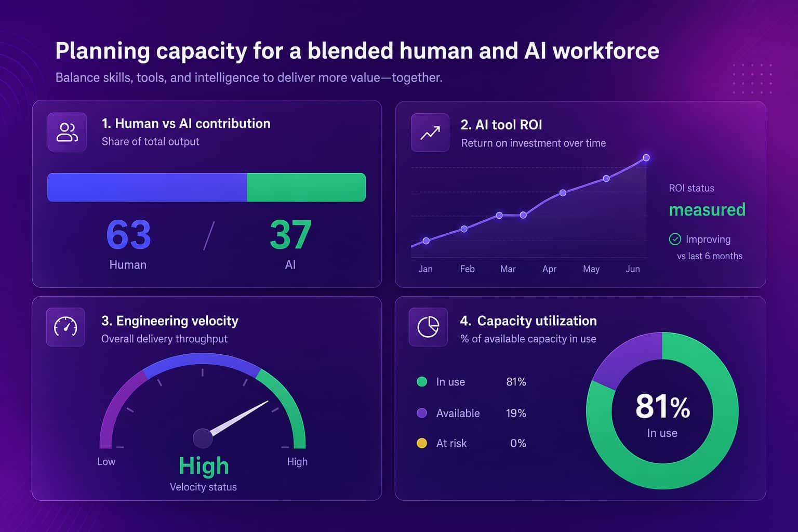Click the 'At risk' legend label

(451, 443)
